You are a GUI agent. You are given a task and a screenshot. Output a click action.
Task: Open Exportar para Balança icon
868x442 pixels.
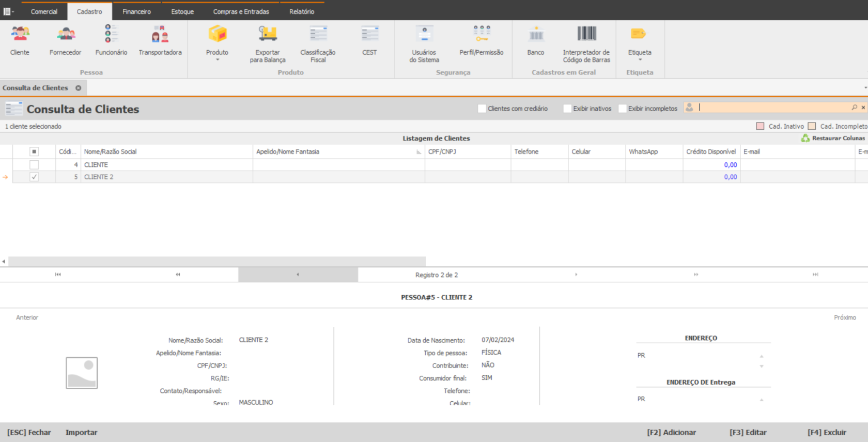pyautogui.click(x=268, y=34)
